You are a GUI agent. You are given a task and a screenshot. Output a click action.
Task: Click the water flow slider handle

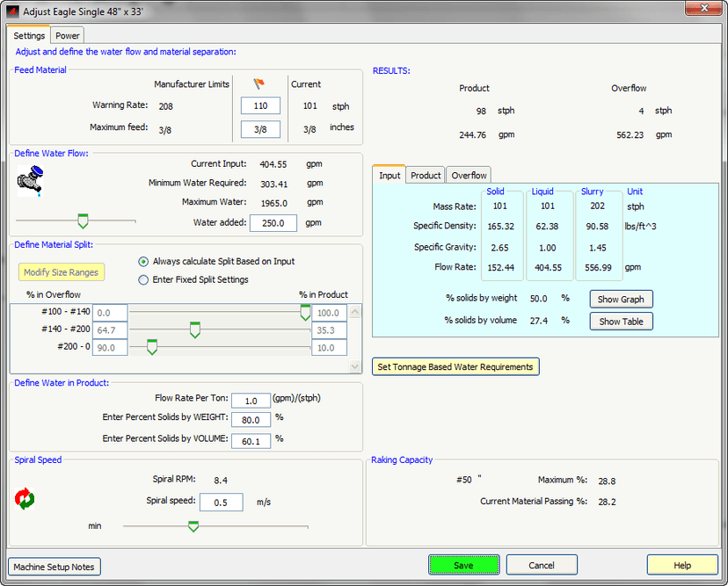pyautogui.click(x=84, y=221)
